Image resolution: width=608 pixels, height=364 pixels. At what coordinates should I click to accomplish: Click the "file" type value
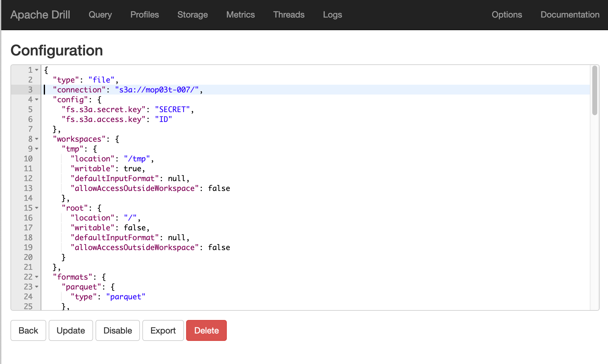(101, 80)
